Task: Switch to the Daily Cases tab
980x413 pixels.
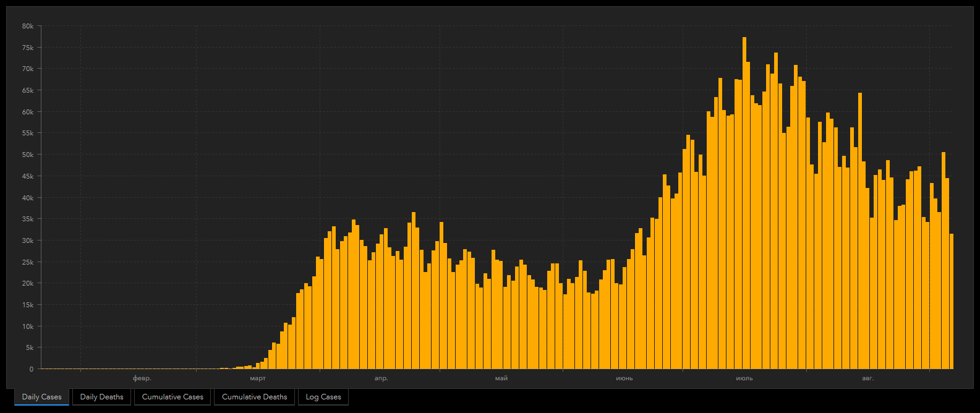Action: (41, 397)
